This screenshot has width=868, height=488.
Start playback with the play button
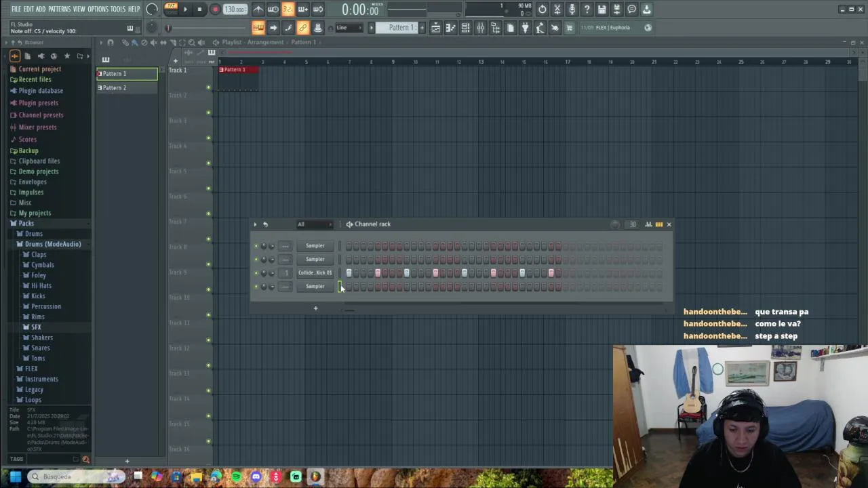(185, 9)
